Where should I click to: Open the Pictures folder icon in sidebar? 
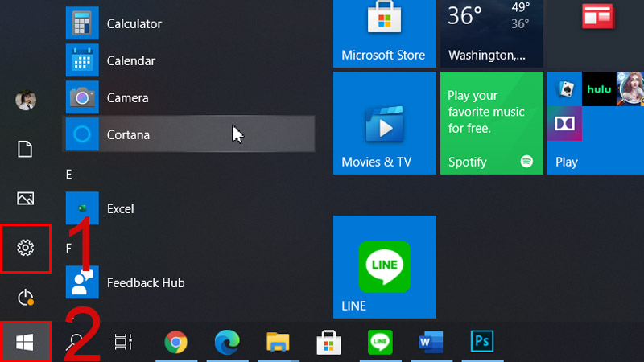(26, 198)
